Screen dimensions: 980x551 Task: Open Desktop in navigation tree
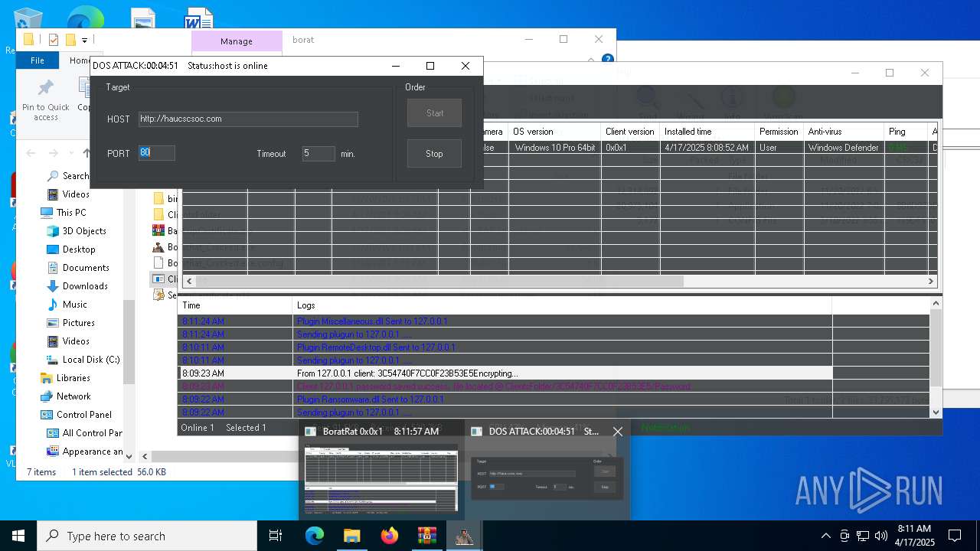pos(79,249)
